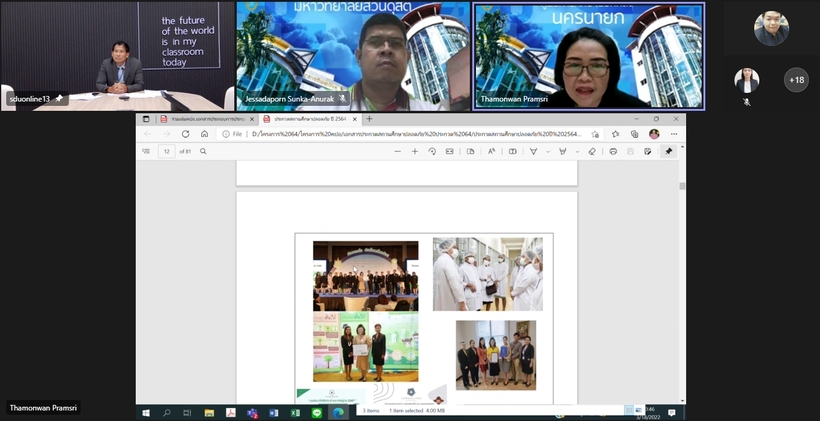The image size is (820, 421).
Task: Open LINE app from taskbar
Action: point(316,413)
